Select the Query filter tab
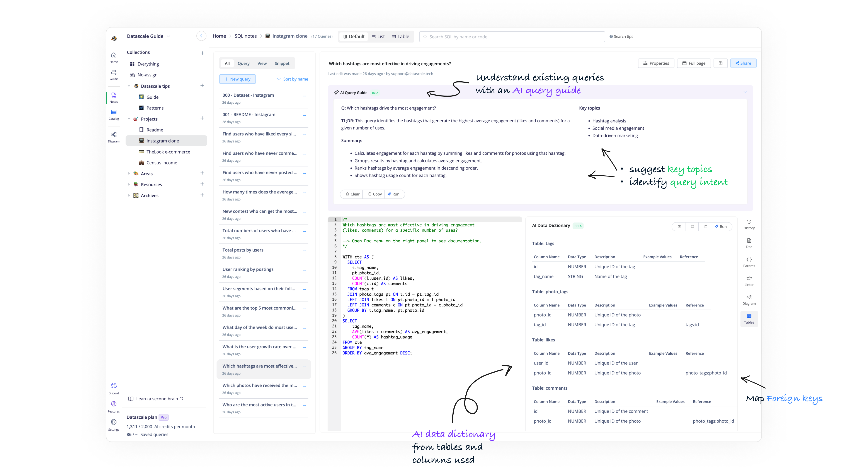The image size is (868, 476). [243, 63]
